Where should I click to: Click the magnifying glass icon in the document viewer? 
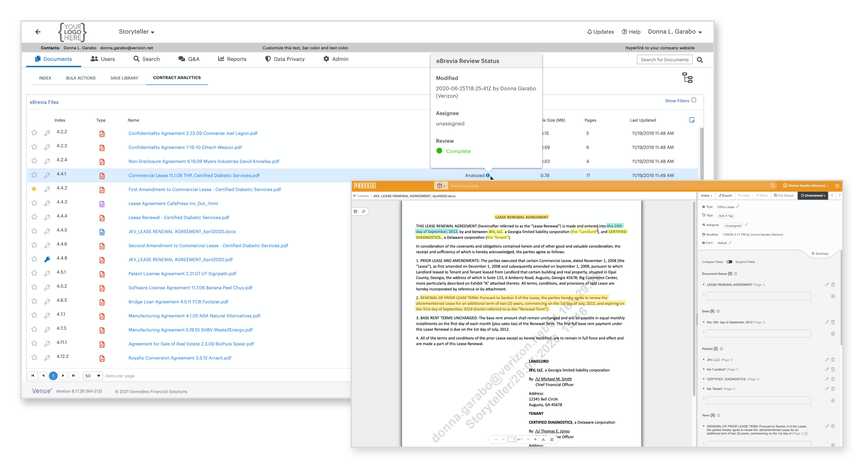(x=364, y=211)
